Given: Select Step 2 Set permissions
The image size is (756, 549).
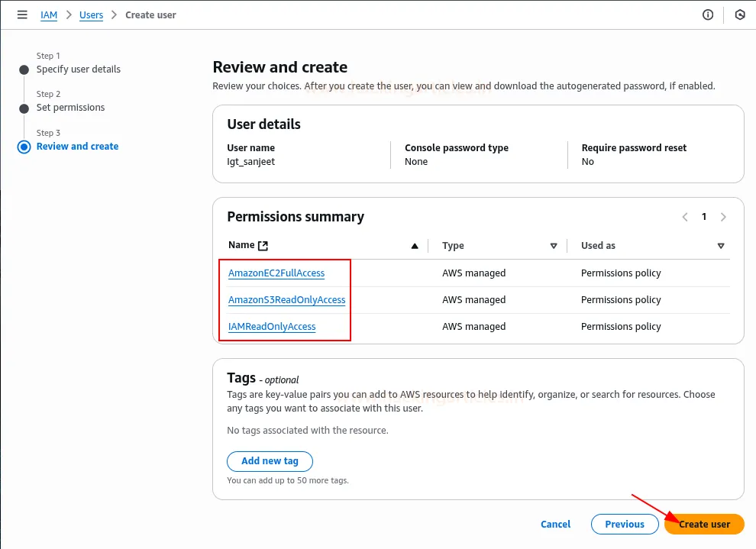Looking at the screenshot, I should click(x=70, y=108).
